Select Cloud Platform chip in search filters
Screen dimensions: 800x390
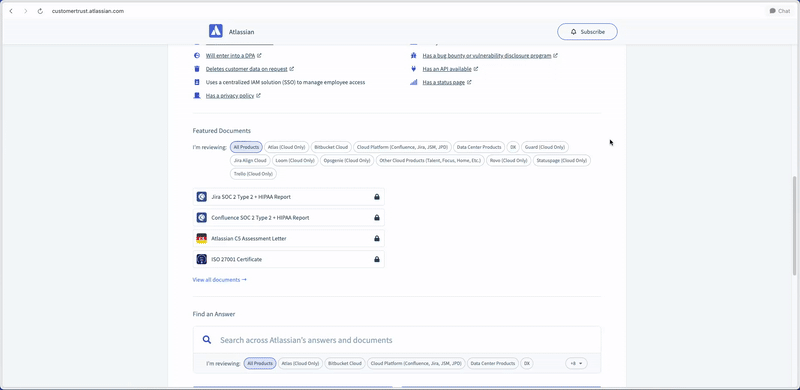416,363
